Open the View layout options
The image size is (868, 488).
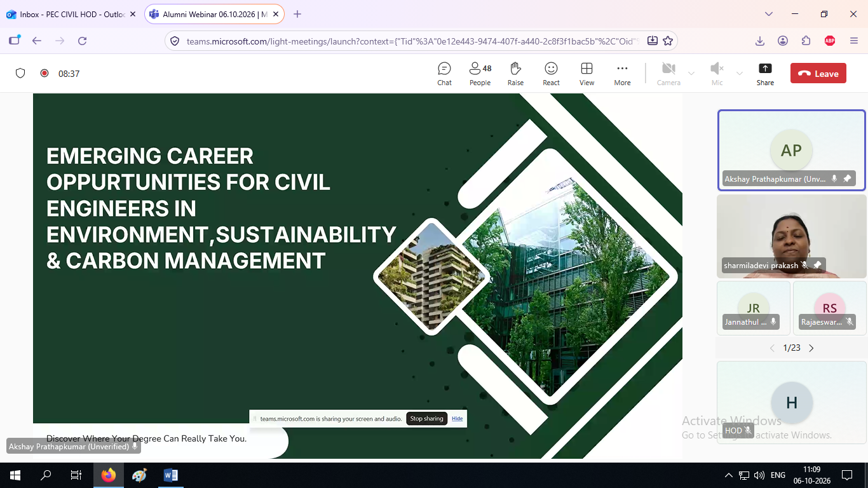click(x=587, y=74)
